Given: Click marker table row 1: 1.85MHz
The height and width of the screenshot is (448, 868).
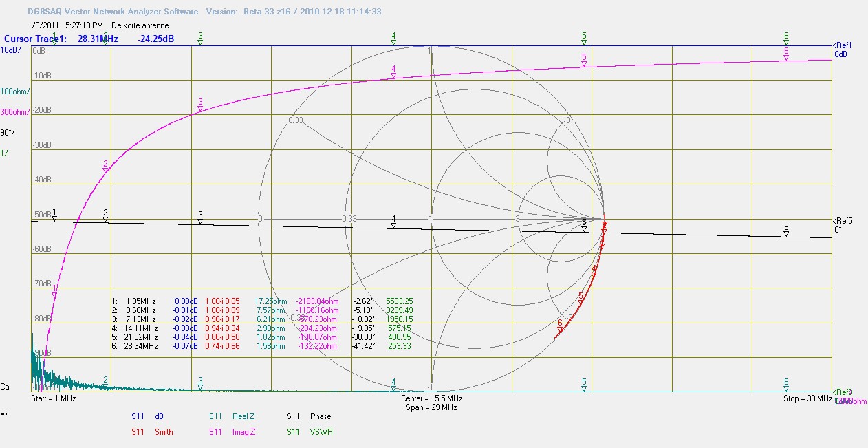Looking at the screenshot, I should pyautogui.click(x=262, y=301).
